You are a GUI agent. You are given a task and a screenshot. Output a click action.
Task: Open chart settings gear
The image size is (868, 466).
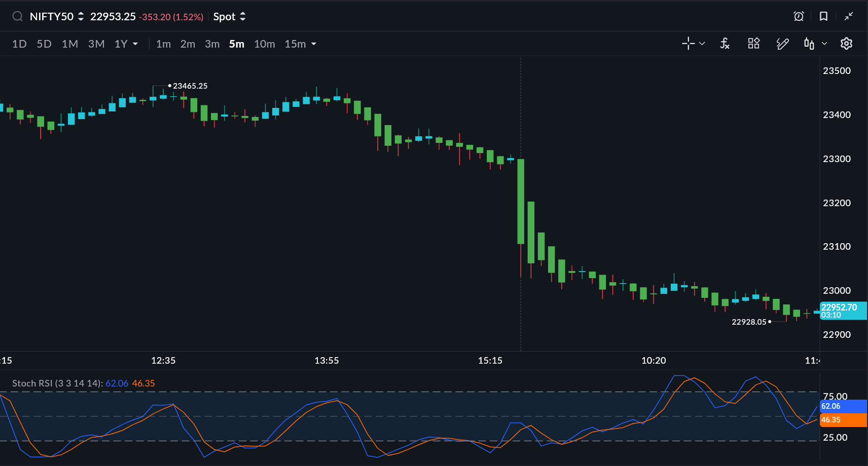pos(846,44)
